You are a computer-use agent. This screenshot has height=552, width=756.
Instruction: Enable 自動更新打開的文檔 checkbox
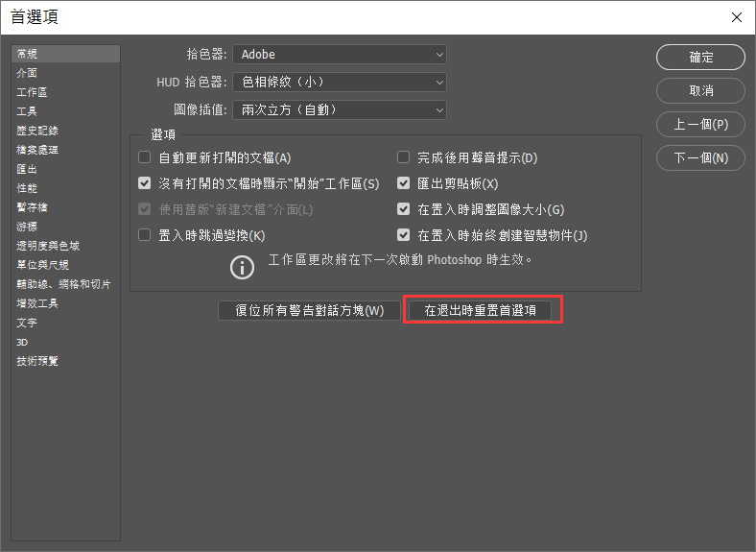coord(145,157)
